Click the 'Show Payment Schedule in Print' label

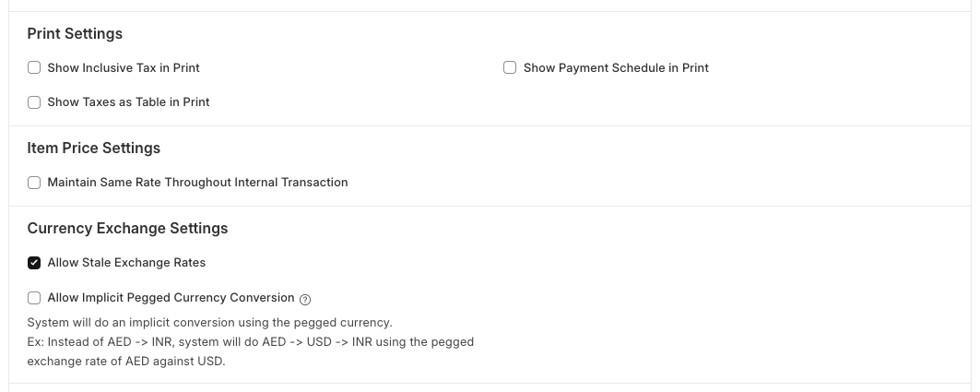coord(616,67)
